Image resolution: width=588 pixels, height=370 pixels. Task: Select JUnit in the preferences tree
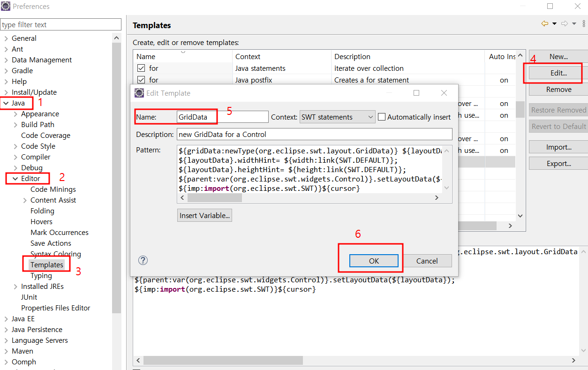point(29,297)
